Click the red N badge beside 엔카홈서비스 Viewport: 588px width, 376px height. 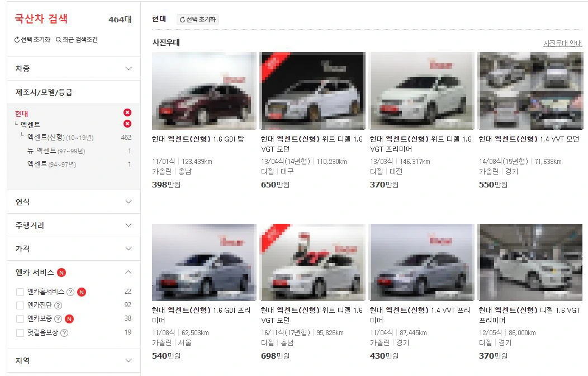click(x=82, y=292)
